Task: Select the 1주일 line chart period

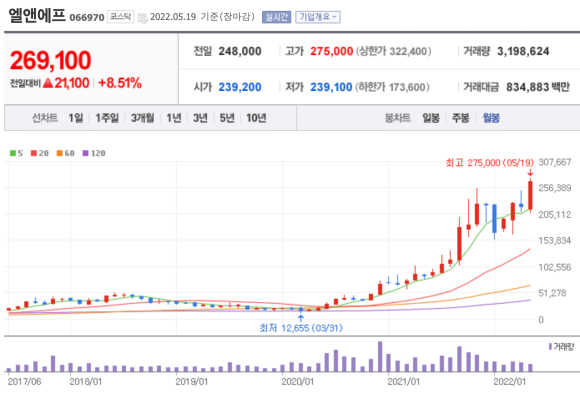Action: tap(107, 118)
